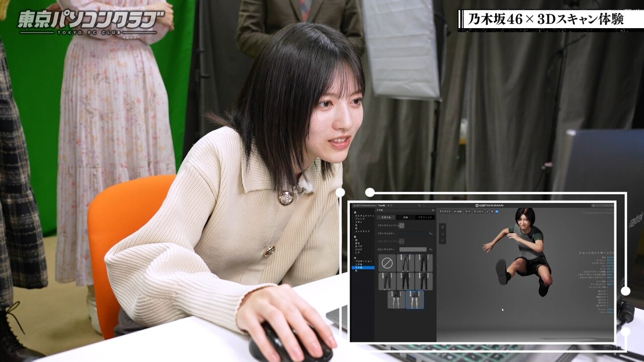Click primary fabric none icon
Screen dimensions: 644x362
[401, 226]
